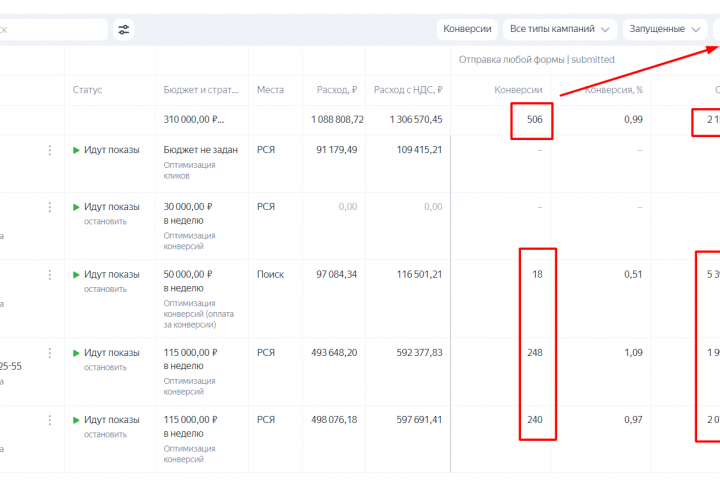Open the three-dot menu for the 91 179,49 campaign
Screen dimensions: 720x480
(50, 150)
